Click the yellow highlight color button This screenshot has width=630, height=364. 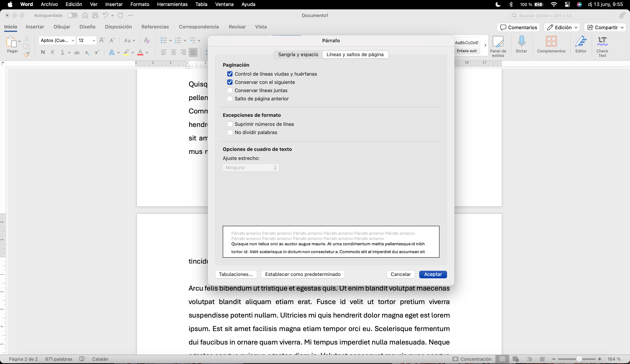(126, 52)
